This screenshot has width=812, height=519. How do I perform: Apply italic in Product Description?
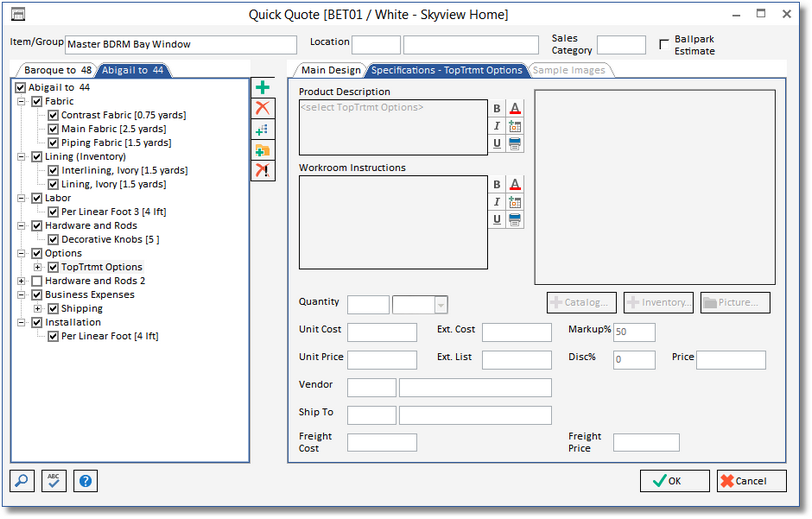pyautogui.click(x=497, y=126)
